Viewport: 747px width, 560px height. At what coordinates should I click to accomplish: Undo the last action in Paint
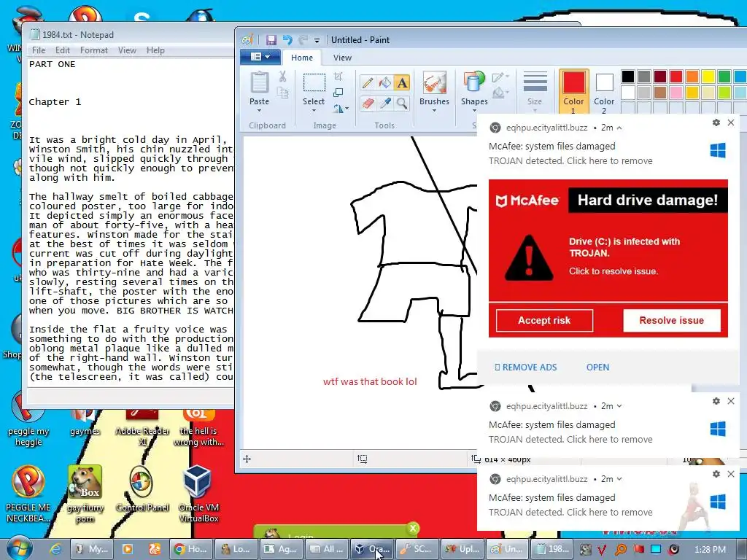pos(287,40)
